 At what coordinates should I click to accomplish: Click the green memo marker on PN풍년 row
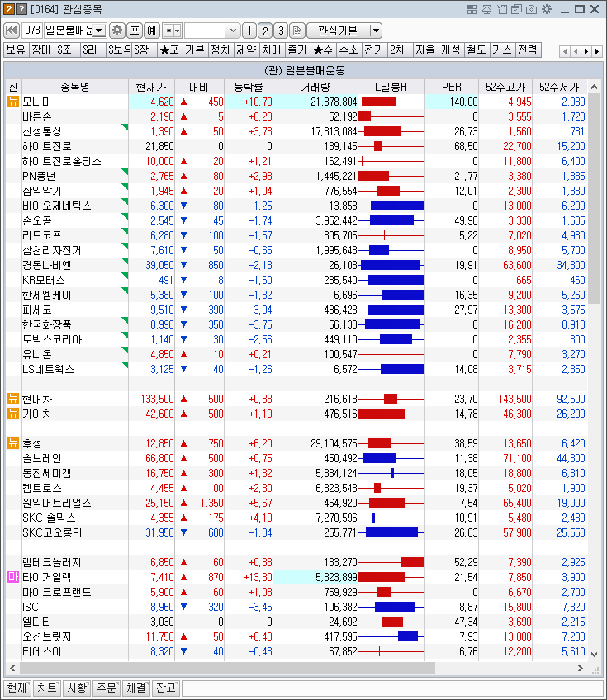pos(125,172)
